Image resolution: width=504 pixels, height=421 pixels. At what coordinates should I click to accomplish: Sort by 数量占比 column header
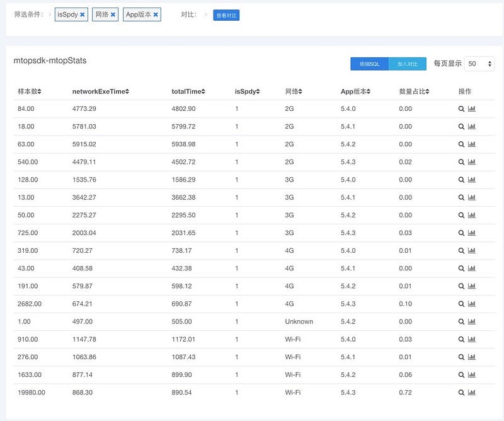415,91
